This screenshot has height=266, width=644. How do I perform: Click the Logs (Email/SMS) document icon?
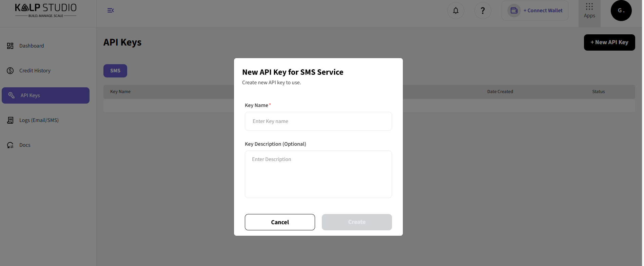coord(10,120)
